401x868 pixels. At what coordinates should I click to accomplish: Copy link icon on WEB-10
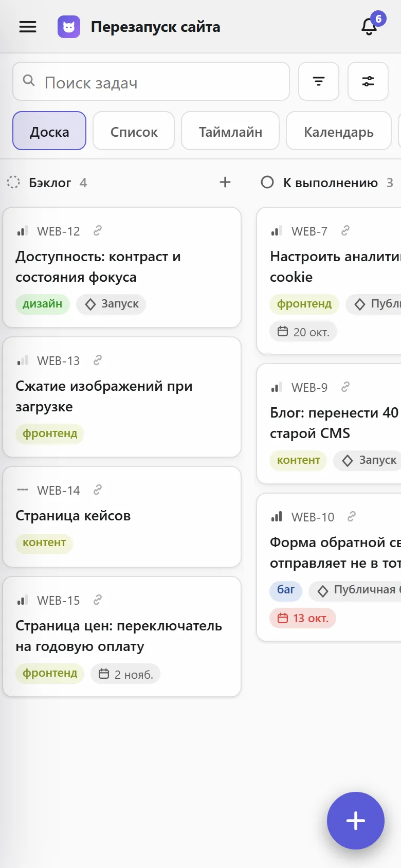point(352,517)
